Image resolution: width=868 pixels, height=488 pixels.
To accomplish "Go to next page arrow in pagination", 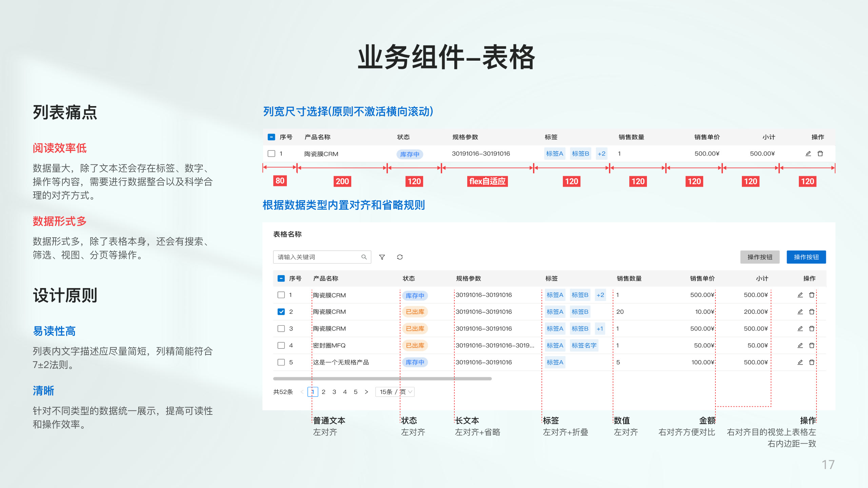I will (366, 392).
